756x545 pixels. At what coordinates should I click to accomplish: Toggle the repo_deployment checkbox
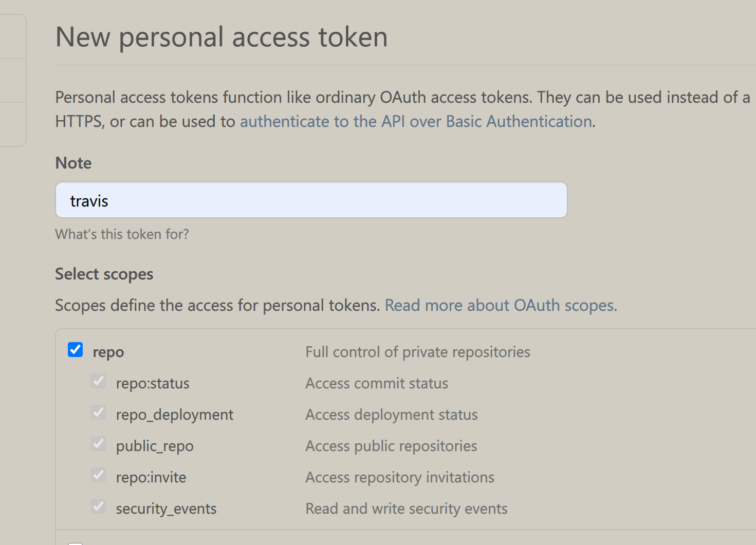(x=99, y=413)
